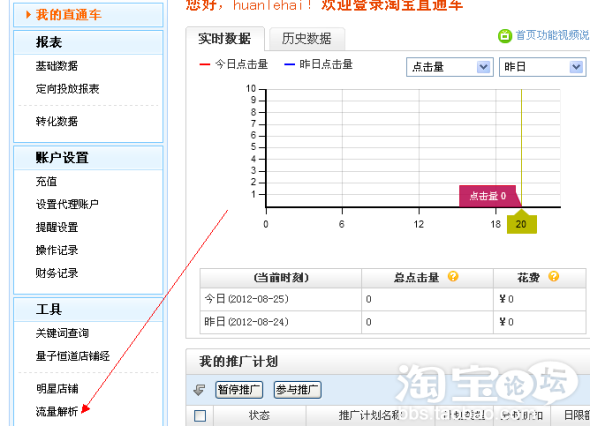Tick the select-all checkbox in plan table
The height and width of the screenshot is (426, 590).
coord(200,416)
